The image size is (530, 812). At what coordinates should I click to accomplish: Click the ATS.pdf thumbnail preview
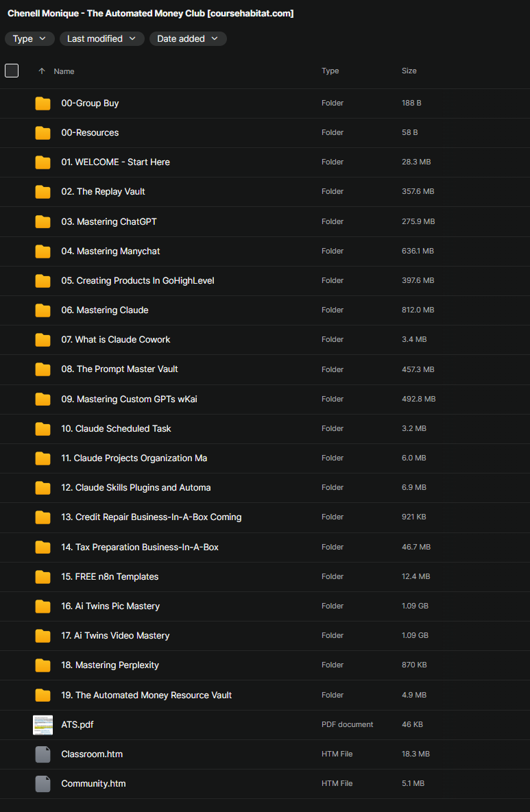coord(43,724)
